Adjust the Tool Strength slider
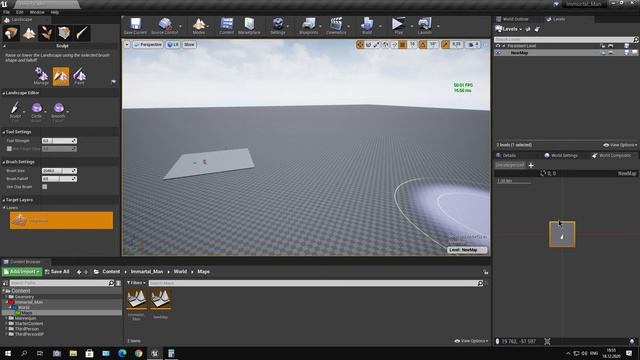The image size is (640, 360). click(x=59, y=141)
